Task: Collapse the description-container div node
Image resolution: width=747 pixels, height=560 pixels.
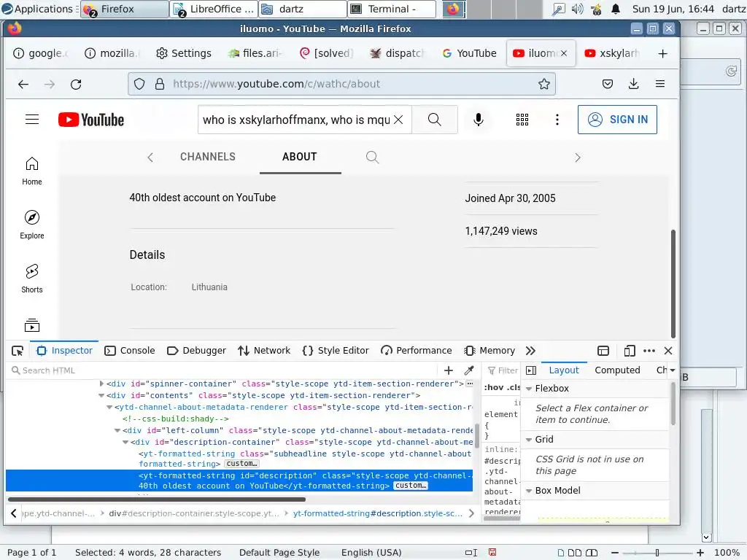Action: tap(125, 443)
